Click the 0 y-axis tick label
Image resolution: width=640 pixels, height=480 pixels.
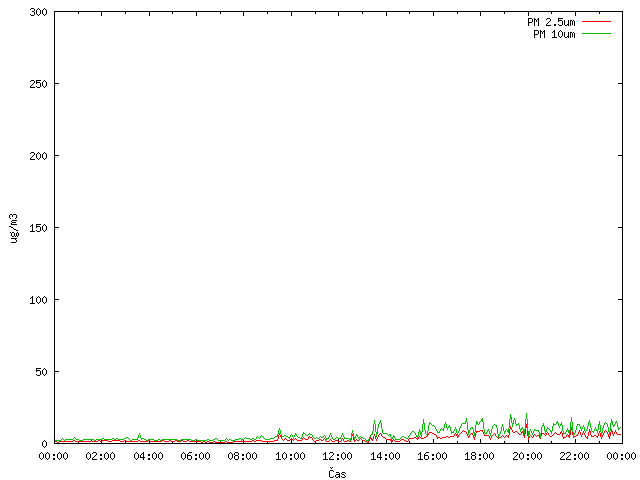coord(44,444)
